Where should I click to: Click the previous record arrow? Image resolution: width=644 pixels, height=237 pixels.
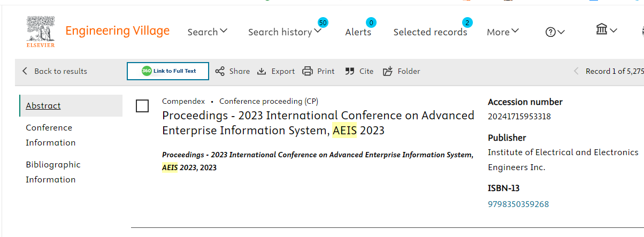[576, 71]
